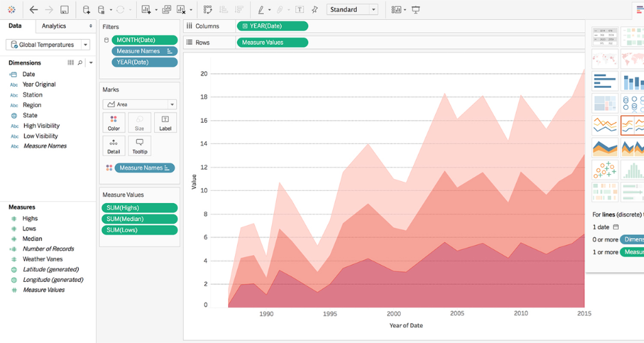Click the Swap Rows and Columns icon

point(207,10)
